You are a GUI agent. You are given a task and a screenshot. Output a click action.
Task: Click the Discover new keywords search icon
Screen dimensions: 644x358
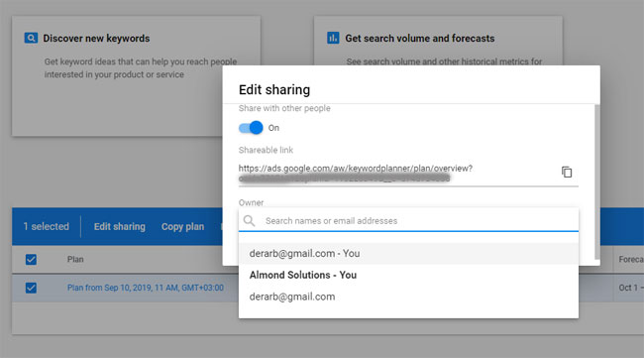pos(31,38)
